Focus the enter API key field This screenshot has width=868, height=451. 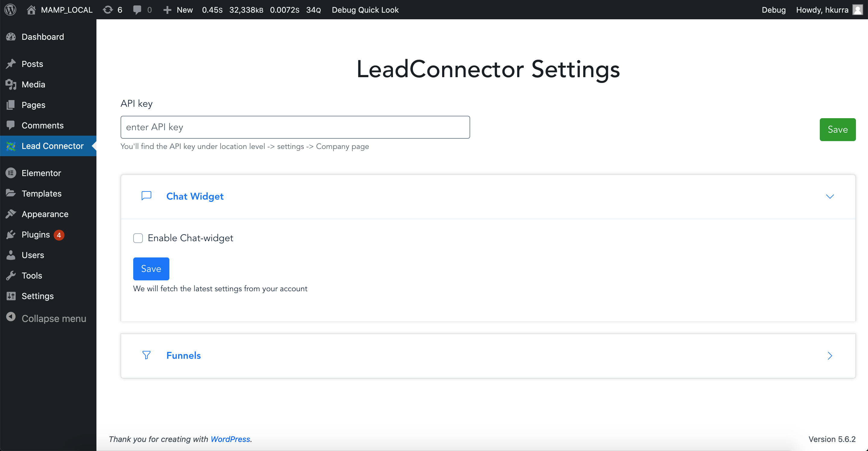coord(295,127)
